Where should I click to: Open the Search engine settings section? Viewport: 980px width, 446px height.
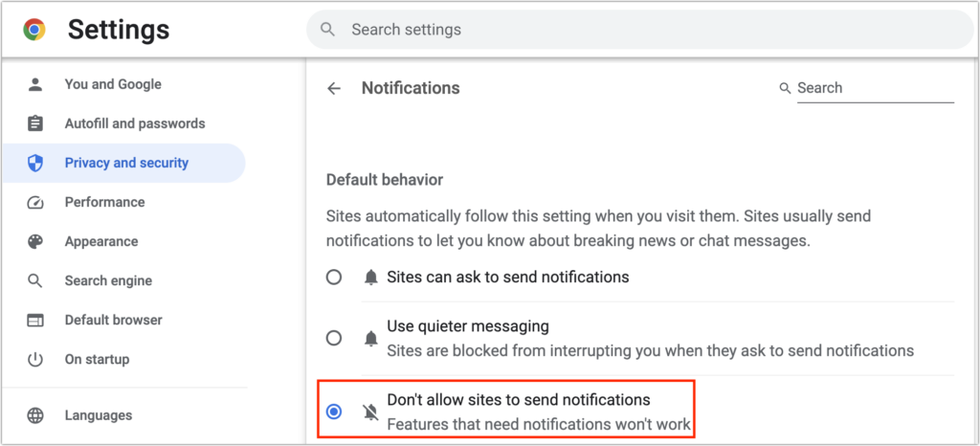click(x=108, y=281)
